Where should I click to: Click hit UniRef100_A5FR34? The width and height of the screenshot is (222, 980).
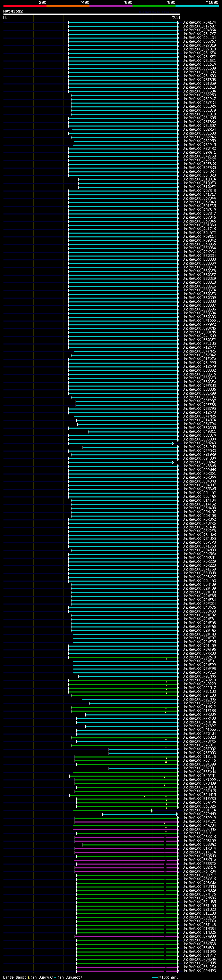tap(199, 871)
